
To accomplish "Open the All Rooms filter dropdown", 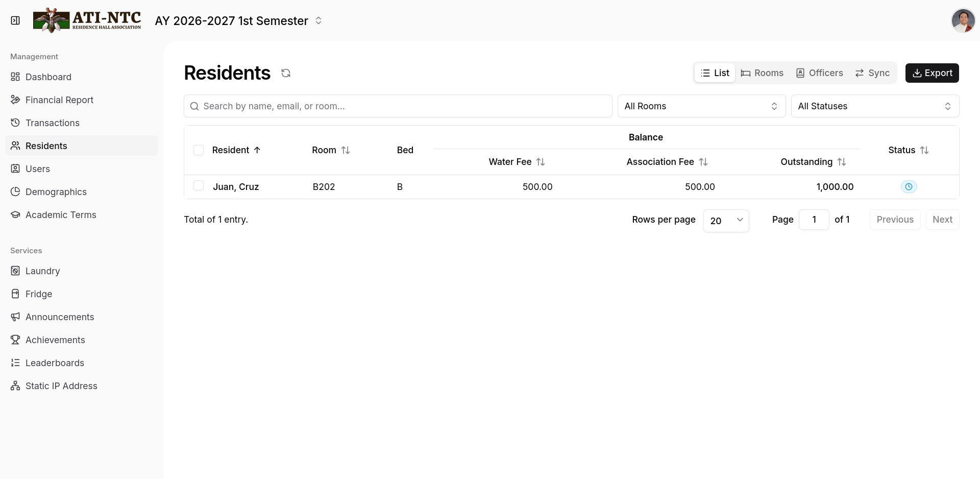I will (x=701, y=106).
